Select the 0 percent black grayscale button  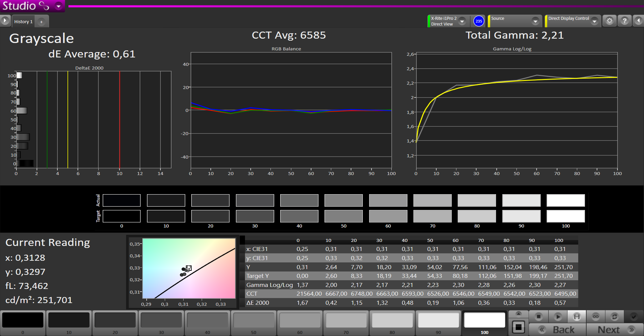pos(23,323)
